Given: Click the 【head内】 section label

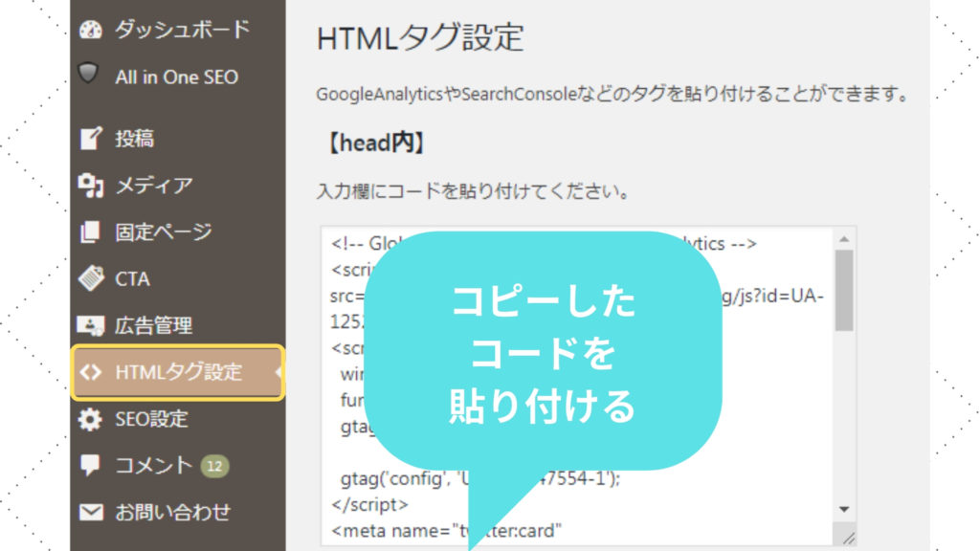Looking at the screenshot, I should (x=377, y=143).
